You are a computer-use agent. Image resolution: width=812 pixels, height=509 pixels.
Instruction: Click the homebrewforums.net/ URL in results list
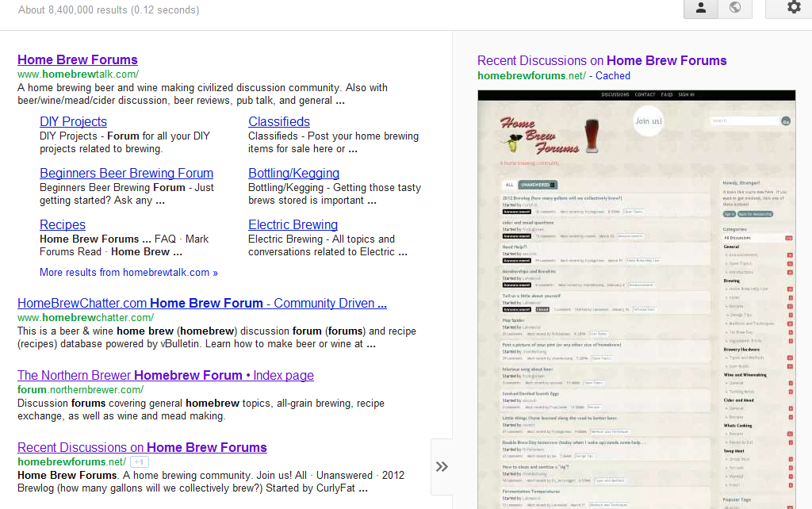point(71,462)
